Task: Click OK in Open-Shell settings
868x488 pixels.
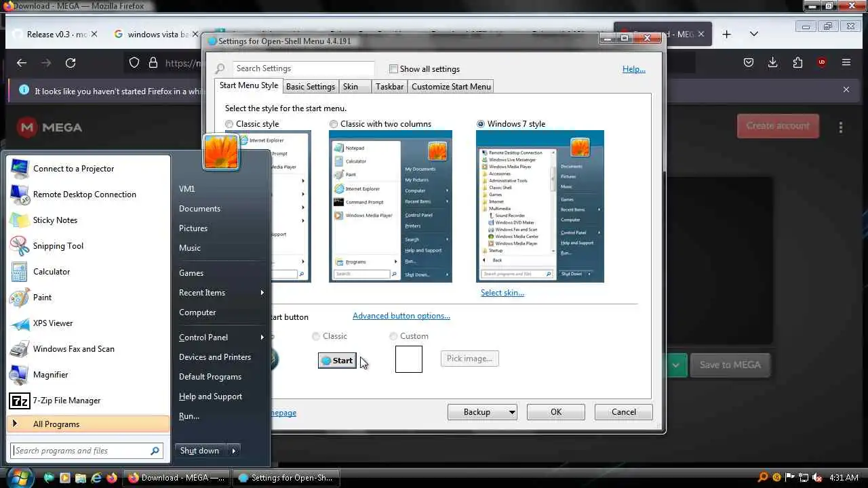Action: click(x=556, y=412)
